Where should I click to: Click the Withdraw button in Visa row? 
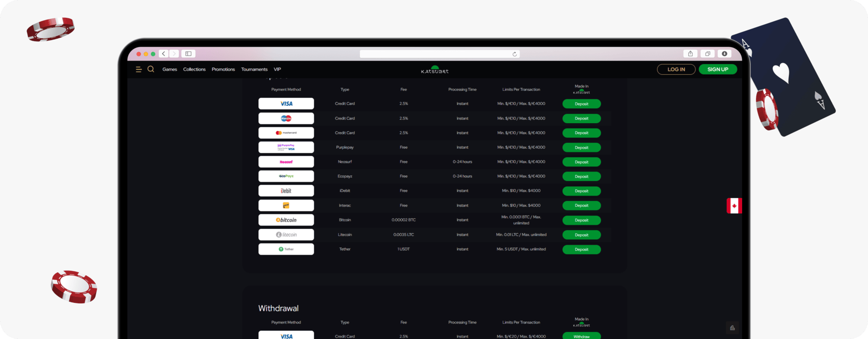point(582,336)
